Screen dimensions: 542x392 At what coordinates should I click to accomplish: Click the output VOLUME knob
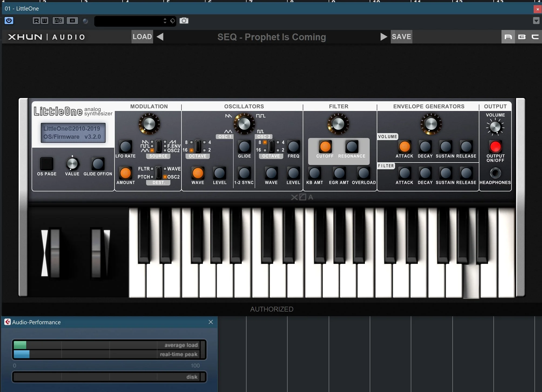coord(495,127)
